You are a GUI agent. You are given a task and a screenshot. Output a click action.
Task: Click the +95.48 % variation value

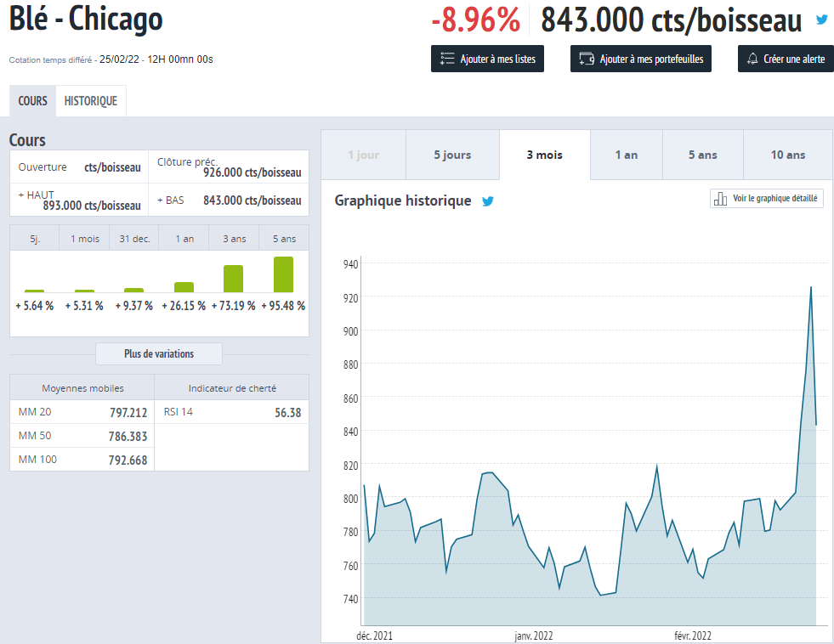pos(283,306)
